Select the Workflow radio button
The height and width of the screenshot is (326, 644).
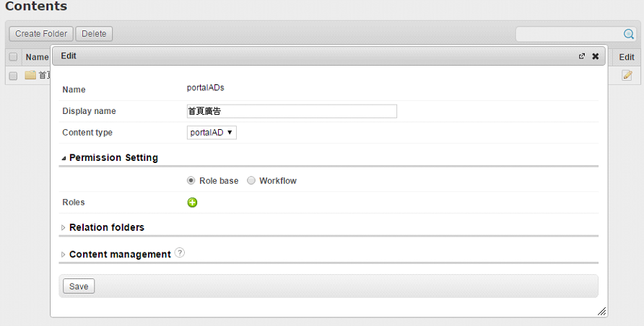click(x=251, y=181)
